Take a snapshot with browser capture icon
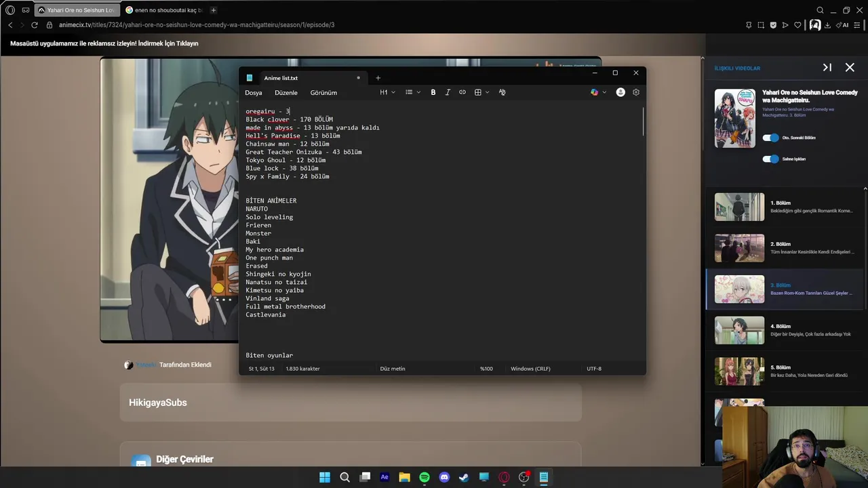 [761, 25]
